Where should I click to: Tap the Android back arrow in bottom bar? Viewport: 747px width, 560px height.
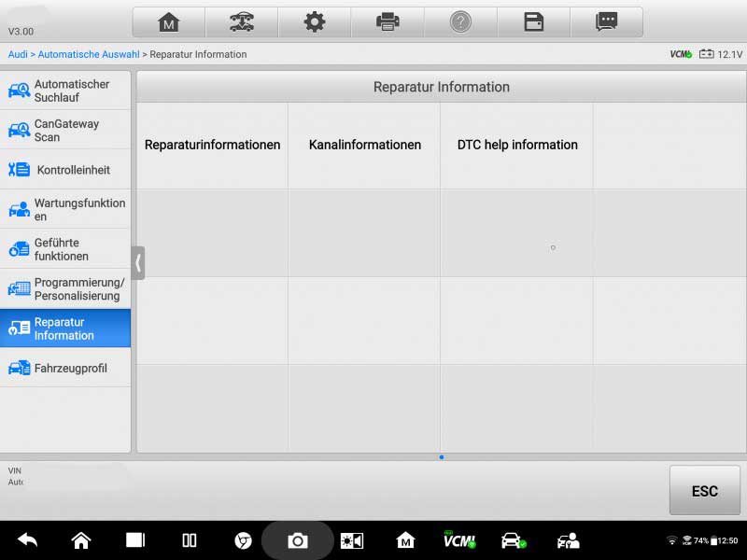coord(28,540)
